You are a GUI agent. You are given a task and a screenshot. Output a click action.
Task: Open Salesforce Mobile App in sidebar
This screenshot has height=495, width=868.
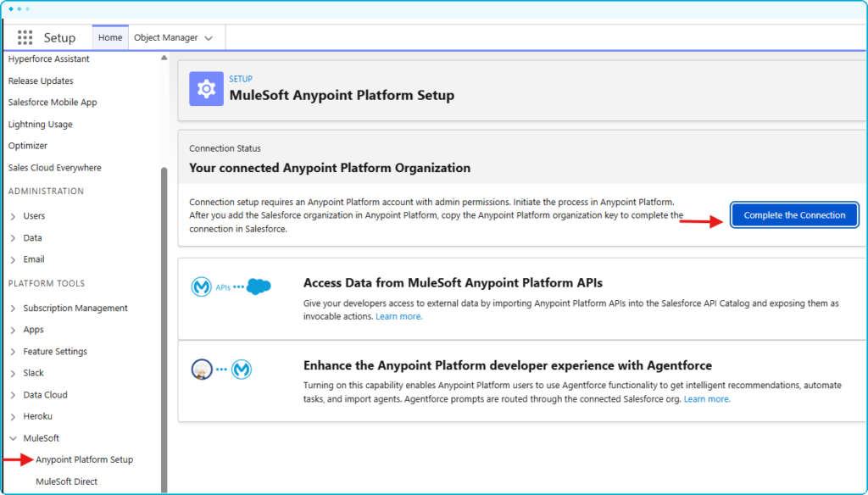(x=53, y=103)
